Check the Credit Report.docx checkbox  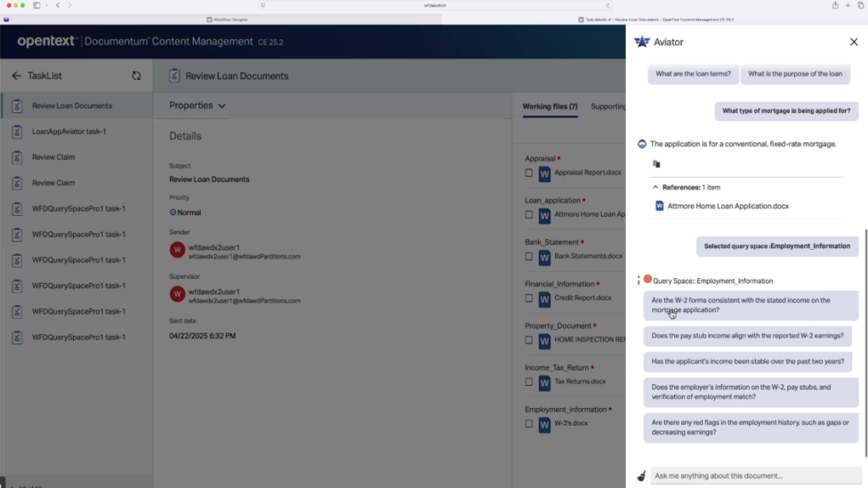pos(528,299)
